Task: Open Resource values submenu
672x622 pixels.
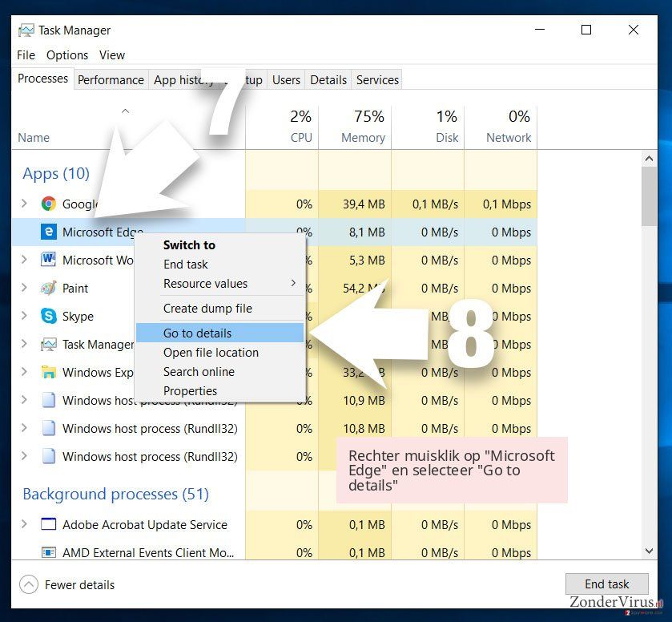Action: click(219, 284)
